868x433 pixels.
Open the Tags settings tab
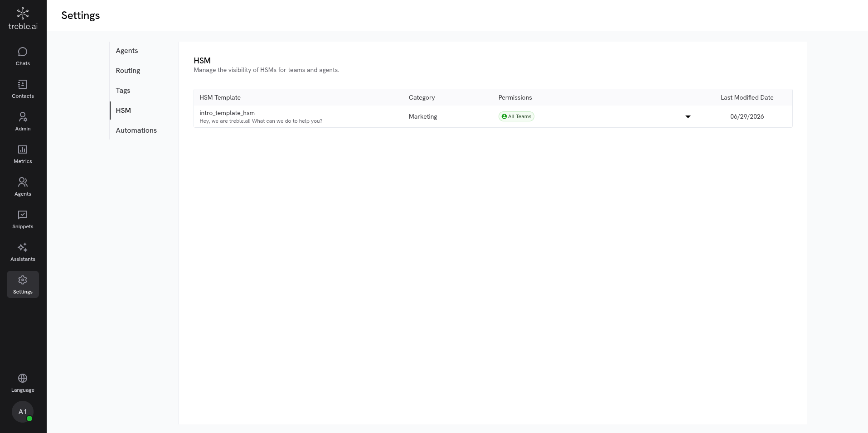tap(123, 91)
